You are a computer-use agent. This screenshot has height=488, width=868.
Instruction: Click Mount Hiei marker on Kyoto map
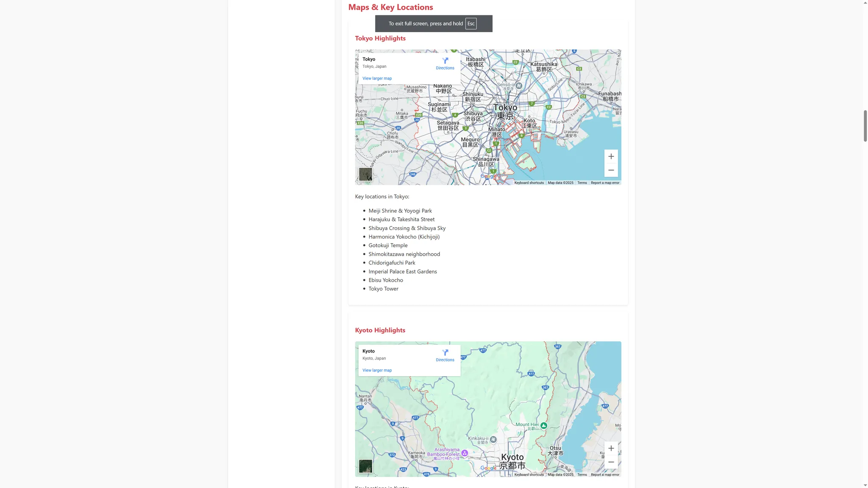544,425
